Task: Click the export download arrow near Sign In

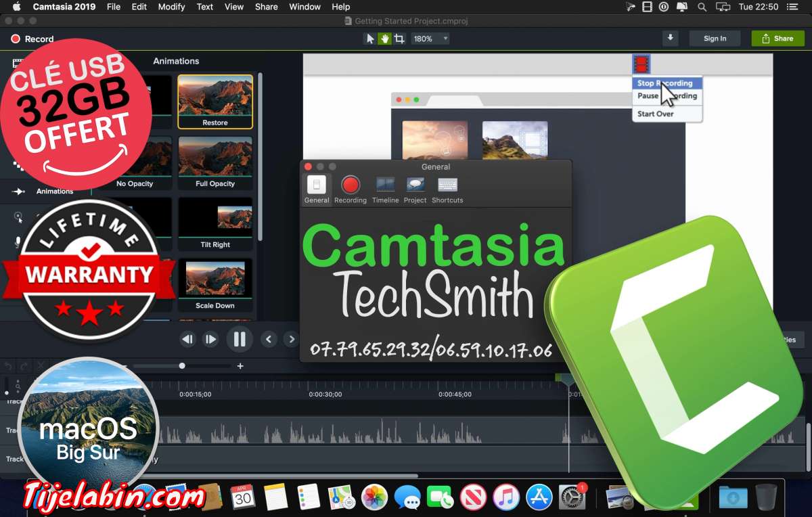Action: click(670, 39)
